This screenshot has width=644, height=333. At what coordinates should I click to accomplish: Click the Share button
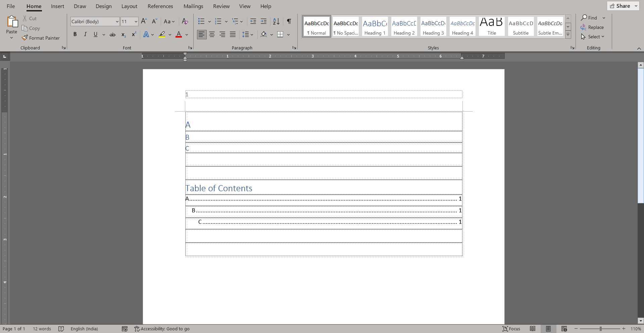621,6
